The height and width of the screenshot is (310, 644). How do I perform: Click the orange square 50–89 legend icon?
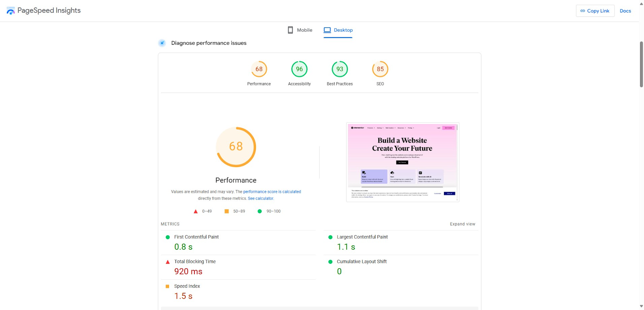point(227,211)
